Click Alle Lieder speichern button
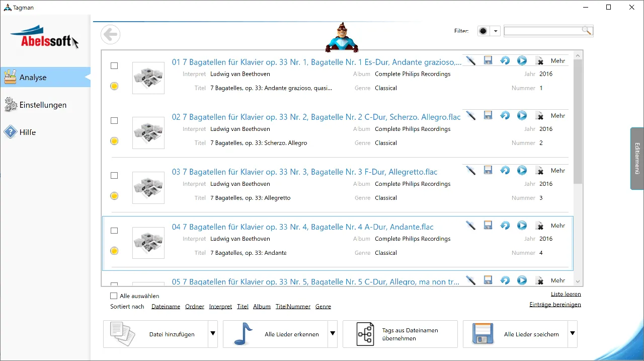 (x=515, y=334)
